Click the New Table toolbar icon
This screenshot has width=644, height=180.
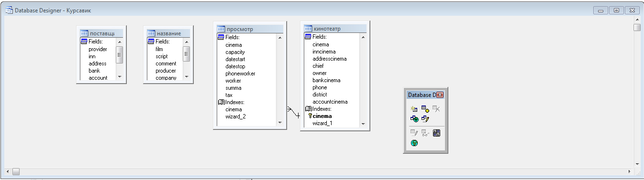pyautogui.click(x=414, y=109)
